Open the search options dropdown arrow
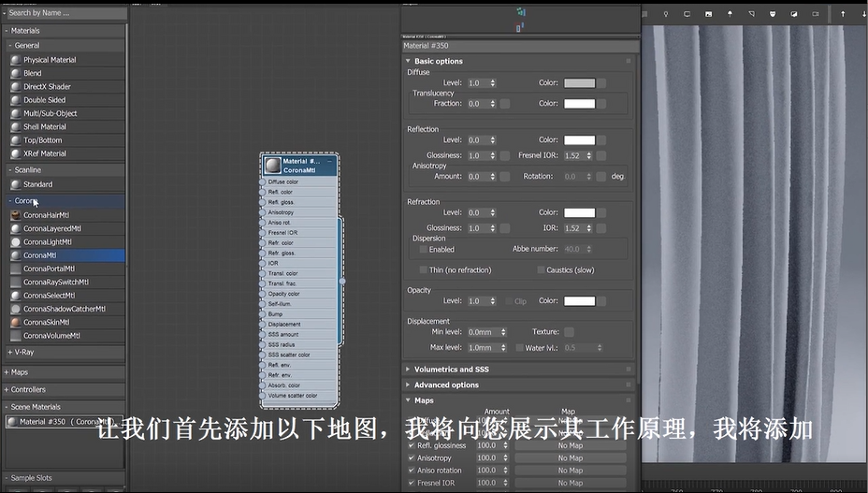 point(5,13)
